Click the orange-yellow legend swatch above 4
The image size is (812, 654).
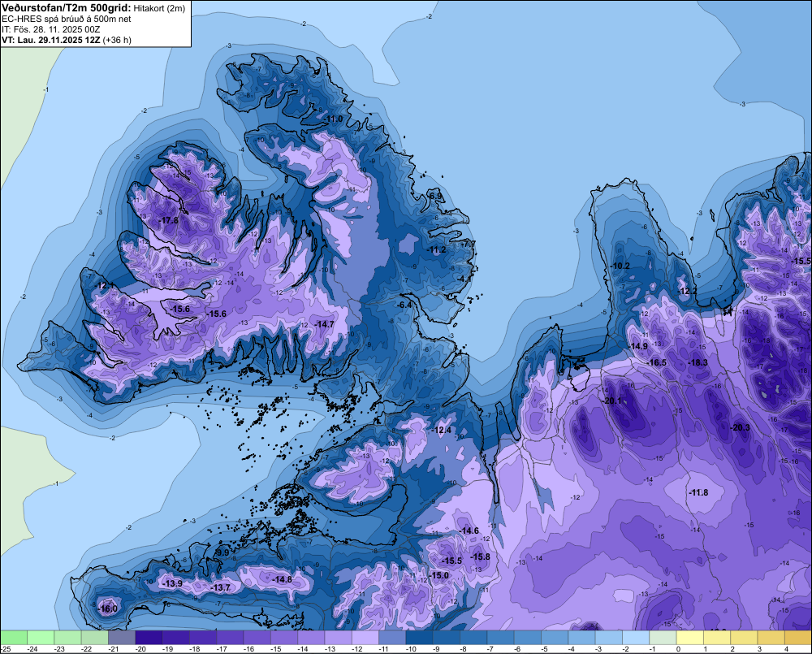tap(798, 637)
